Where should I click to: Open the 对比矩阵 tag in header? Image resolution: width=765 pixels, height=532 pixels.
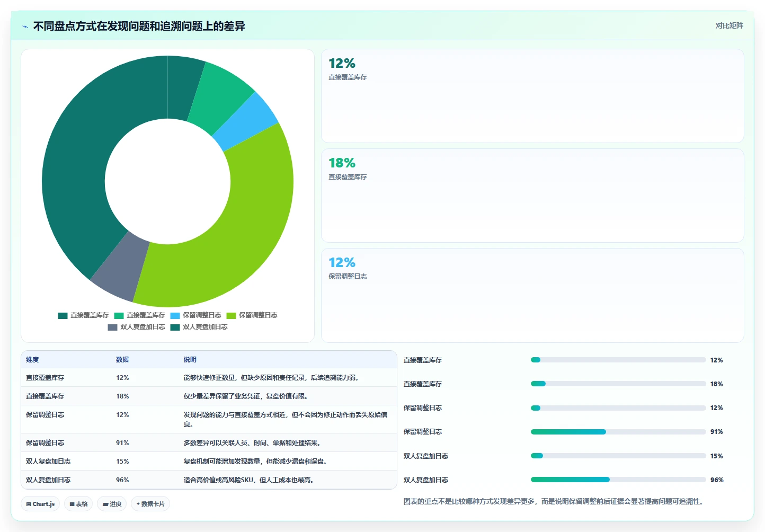click(x=729, y=25)
